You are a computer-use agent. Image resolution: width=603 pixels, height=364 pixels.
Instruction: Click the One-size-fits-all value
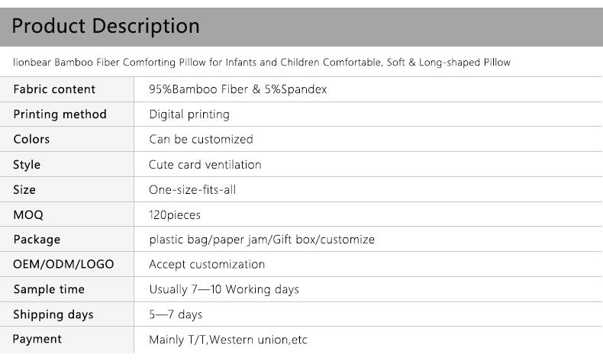click(192, 190)
